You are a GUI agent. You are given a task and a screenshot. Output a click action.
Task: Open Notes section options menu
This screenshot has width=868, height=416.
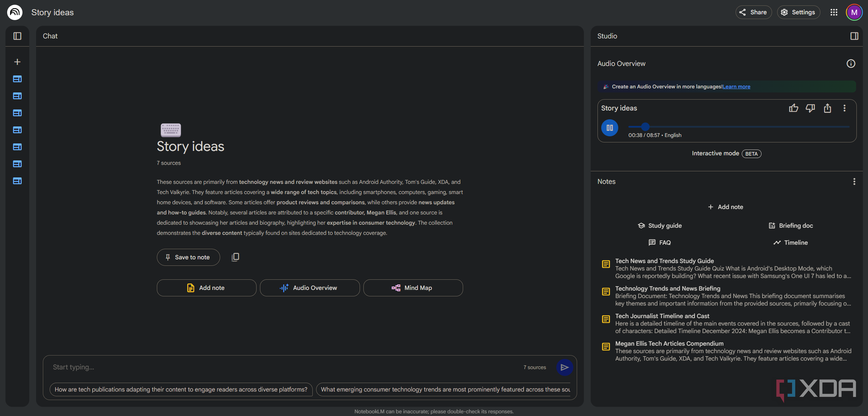pos(854,181)
